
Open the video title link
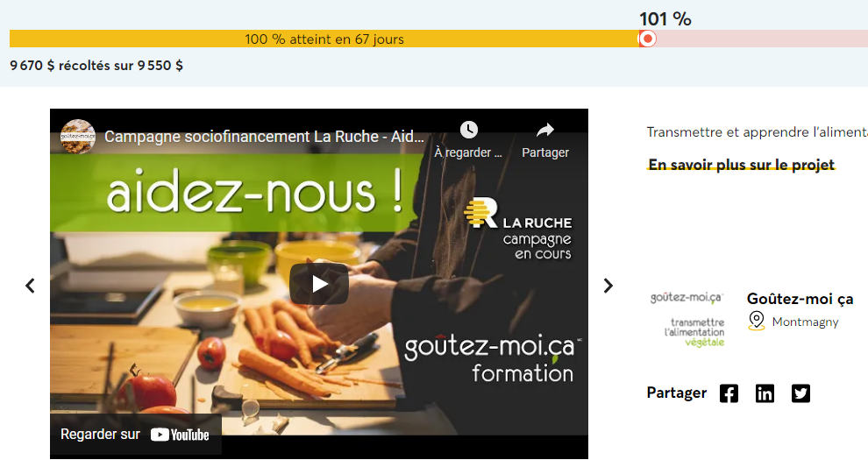point(264,137)
